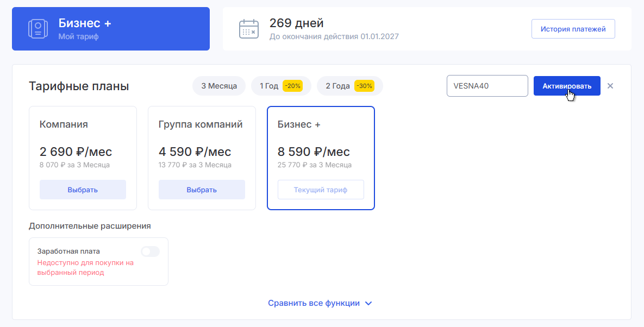Viewport: 644px width, 327px height.
Task: Choose the Компания plan with Выбрать
Action: [x=83, y=190]
